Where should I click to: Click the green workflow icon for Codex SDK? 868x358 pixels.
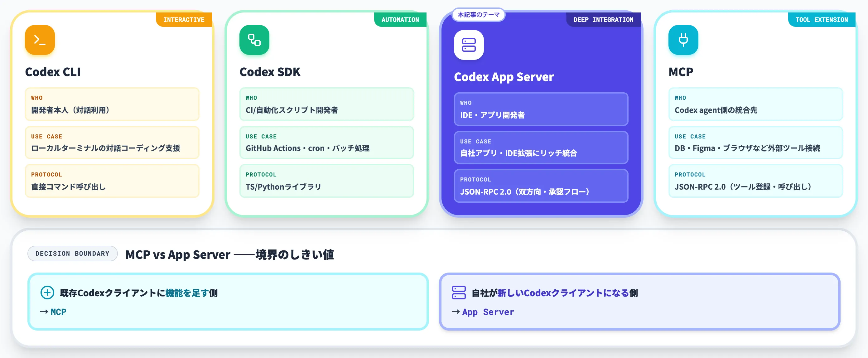tap(254, 40)
